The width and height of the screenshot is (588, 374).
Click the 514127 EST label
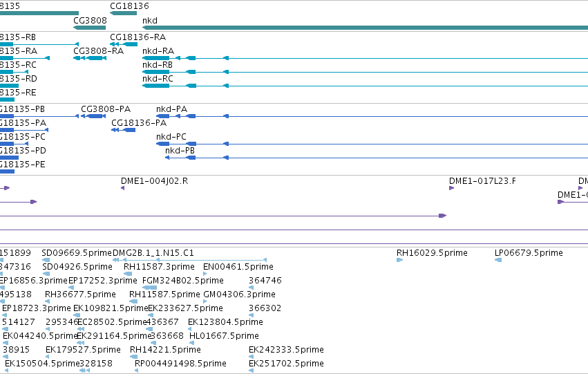(19, 323)
